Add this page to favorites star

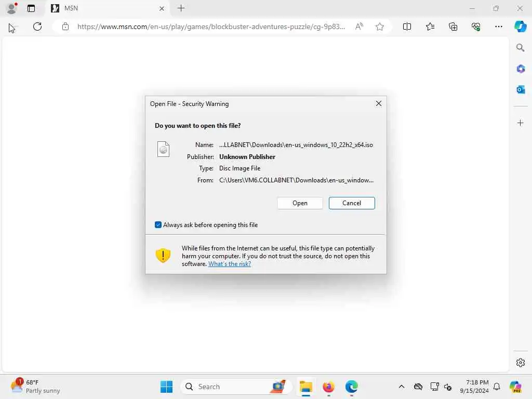point(380,26)
